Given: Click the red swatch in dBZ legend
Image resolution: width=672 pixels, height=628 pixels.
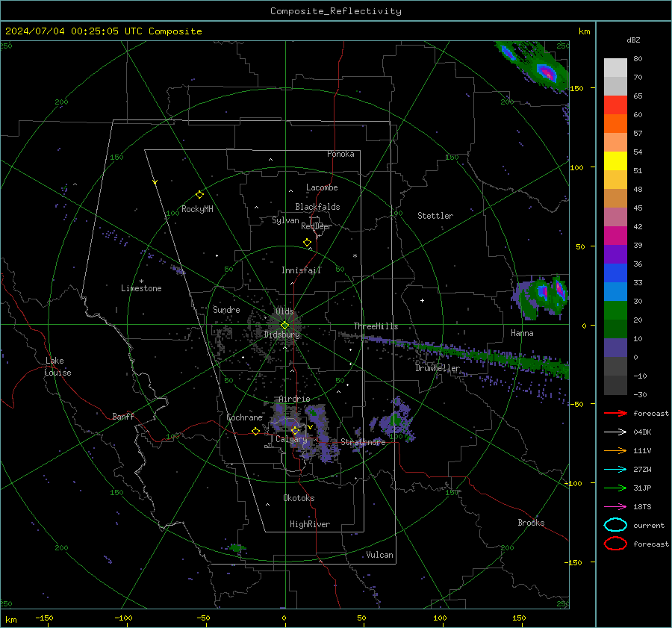Looking at the screenshot, I should [615, 105].
